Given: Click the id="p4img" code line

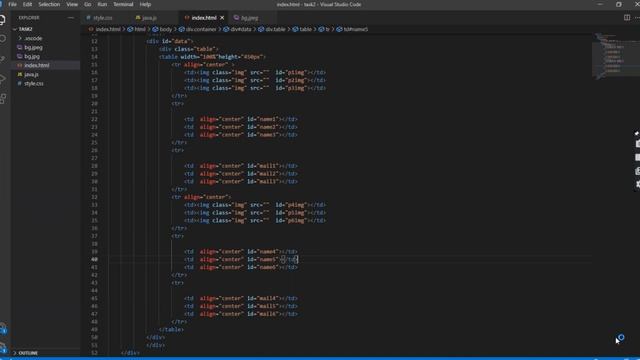Looking at the screenshot, I should pos(255,205).
